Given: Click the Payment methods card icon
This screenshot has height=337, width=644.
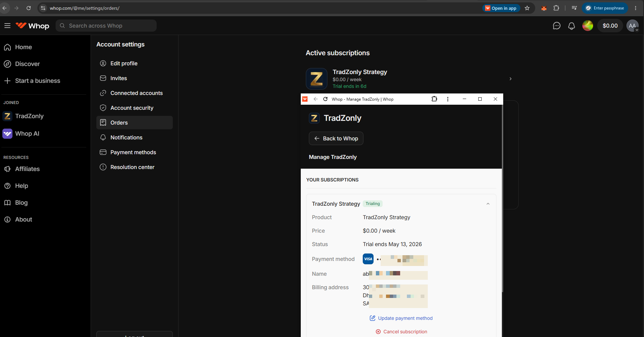Looking at the screenshot, I should (x=103, y=152).
